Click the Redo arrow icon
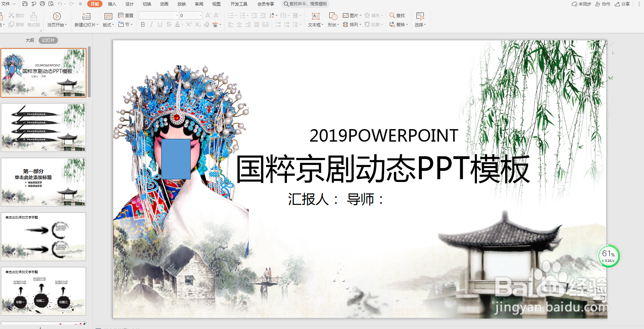 coord(71,4)
